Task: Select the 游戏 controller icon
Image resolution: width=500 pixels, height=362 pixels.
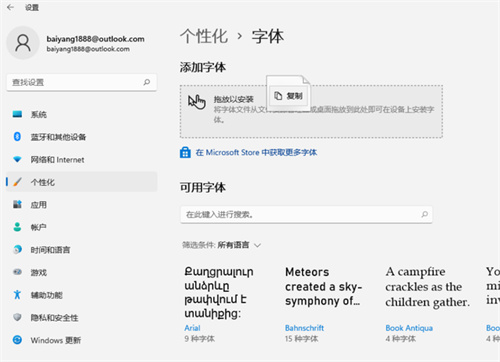Action: 17,272
